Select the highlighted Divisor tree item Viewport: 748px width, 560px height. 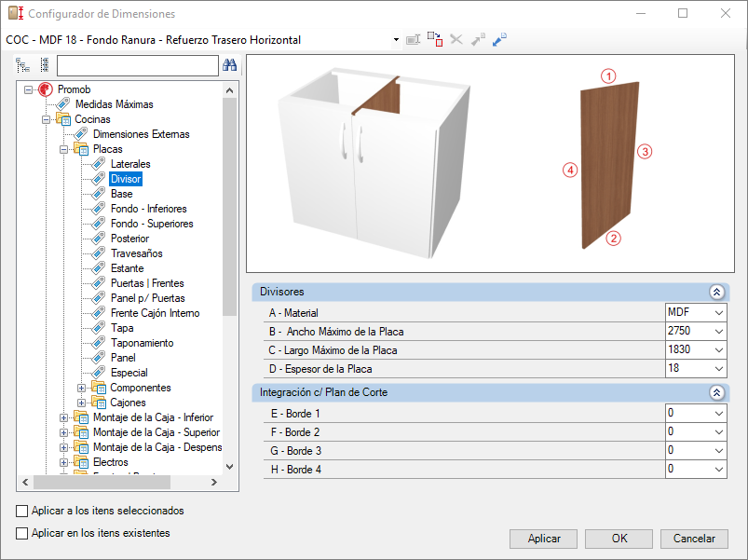[126, 179]
